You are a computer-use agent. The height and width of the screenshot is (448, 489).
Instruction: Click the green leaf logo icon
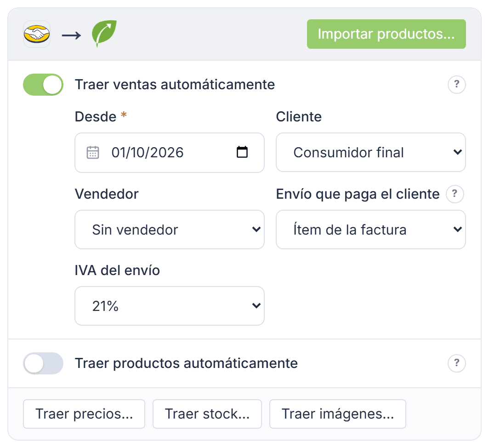104,34
